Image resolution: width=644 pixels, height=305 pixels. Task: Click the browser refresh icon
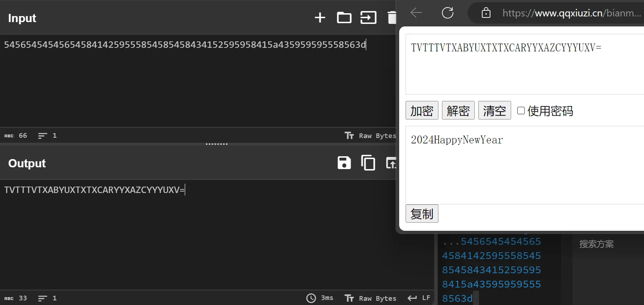(x=447, y=13)
